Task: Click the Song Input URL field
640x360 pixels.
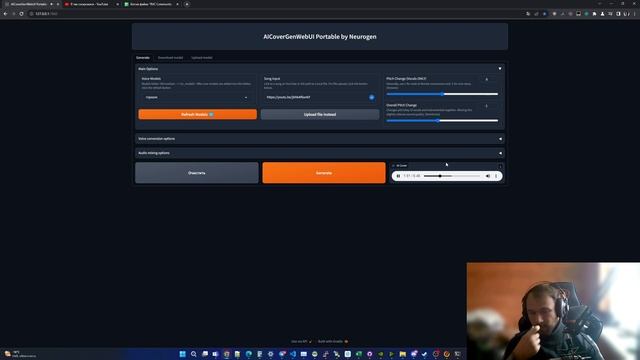Action: point(316,98)
